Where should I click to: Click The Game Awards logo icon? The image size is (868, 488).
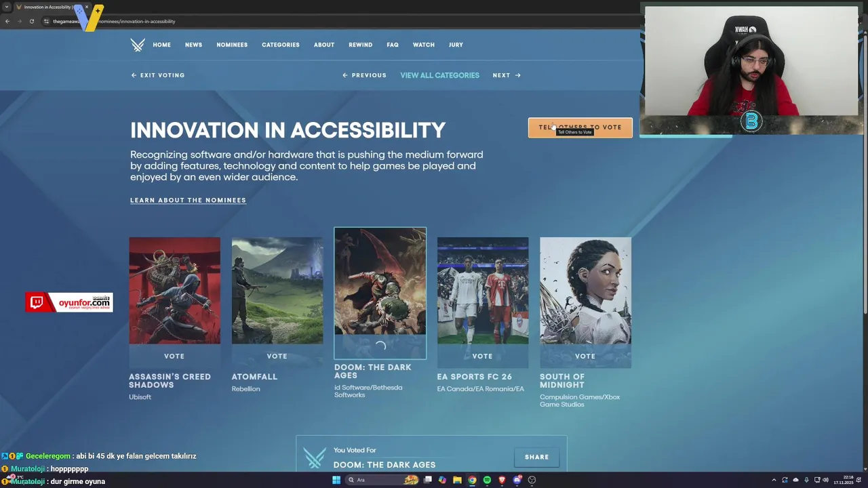(x=138, y=45)
